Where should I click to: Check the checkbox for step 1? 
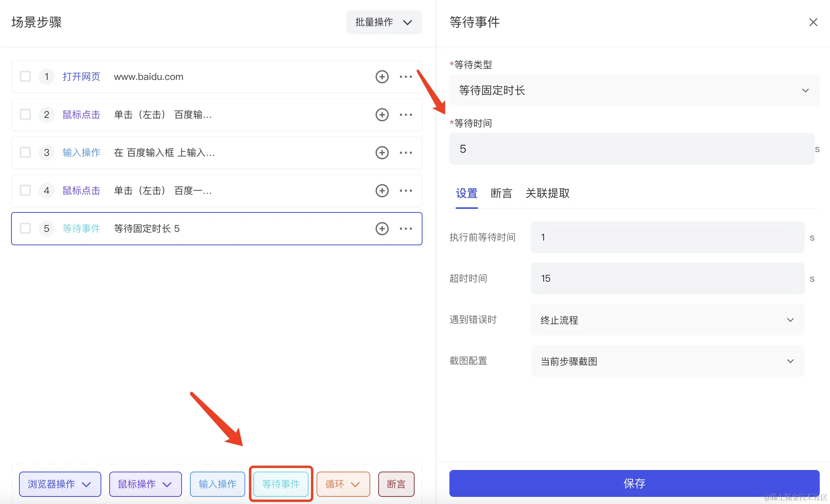(25, 76)
